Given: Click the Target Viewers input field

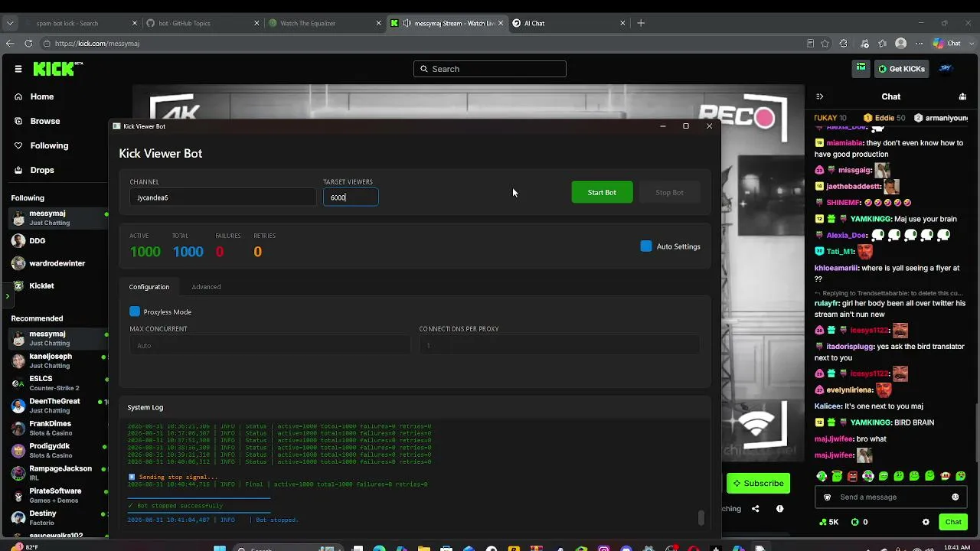Looking at the screenshot, I should click(351, 197).
